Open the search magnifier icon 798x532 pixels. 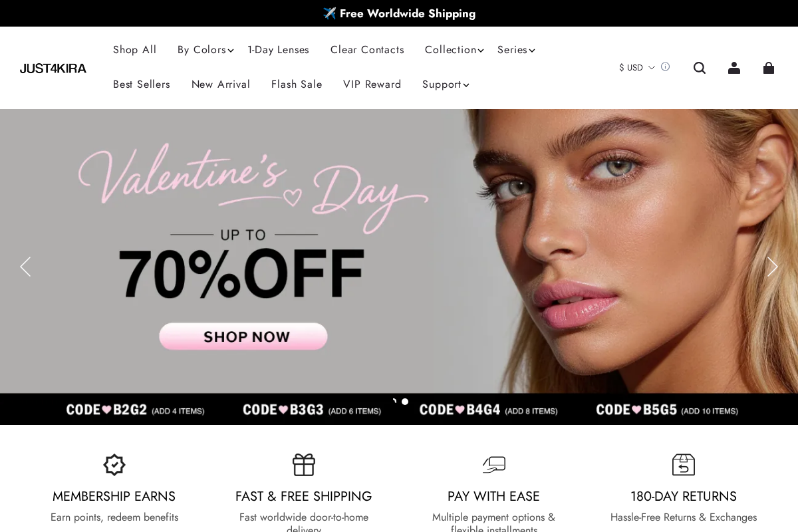[x=700, y=68]
